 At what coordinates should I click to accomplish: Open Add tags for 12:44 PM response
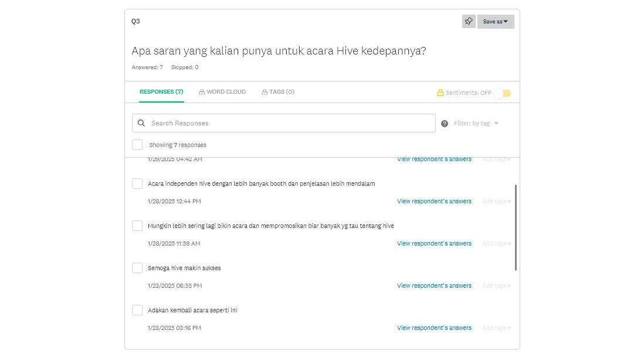coord(497,202)
